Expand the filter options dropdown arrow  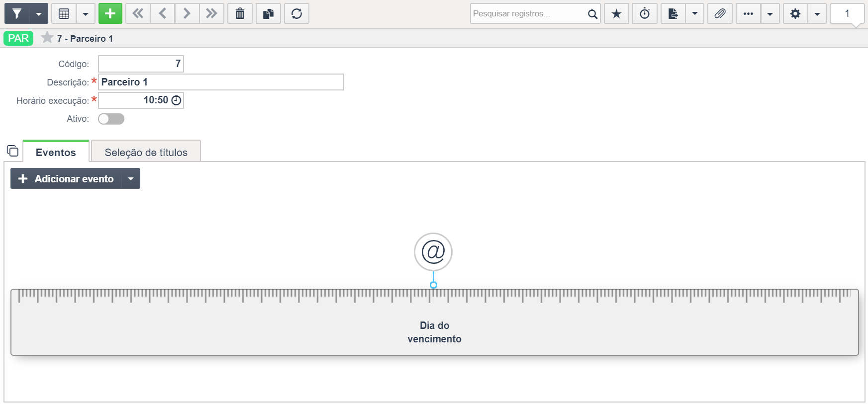[39, 13]
